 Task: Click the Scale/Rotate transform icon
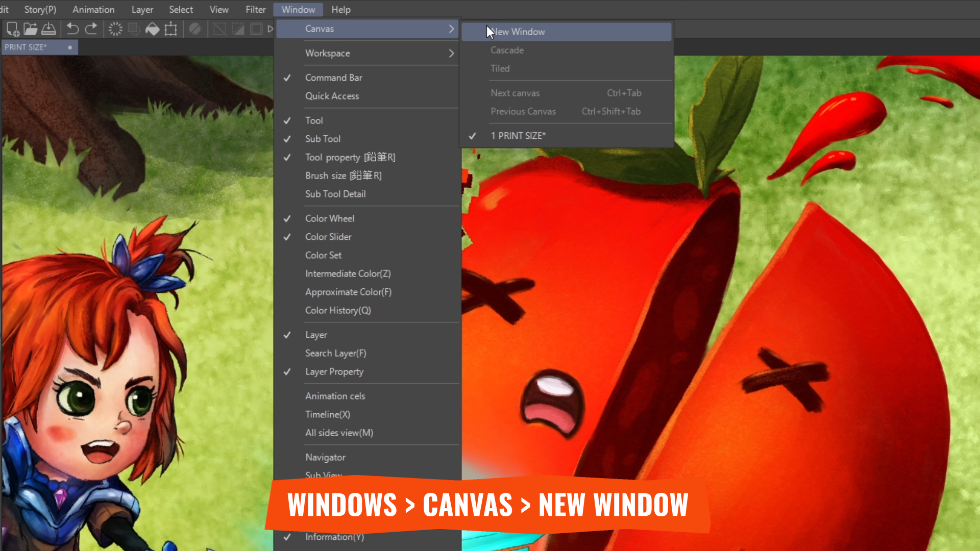tap(171, 29)
